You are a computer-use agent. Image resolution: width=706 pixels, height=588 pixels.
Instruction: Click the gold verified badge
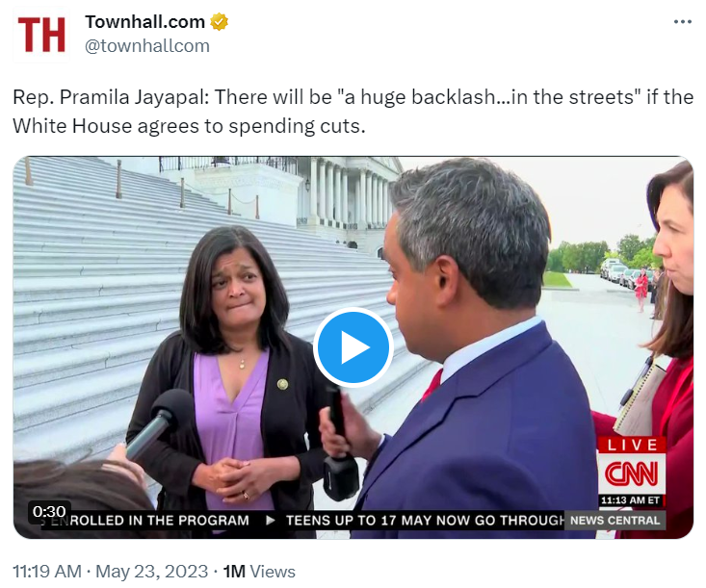pos(220,22)
